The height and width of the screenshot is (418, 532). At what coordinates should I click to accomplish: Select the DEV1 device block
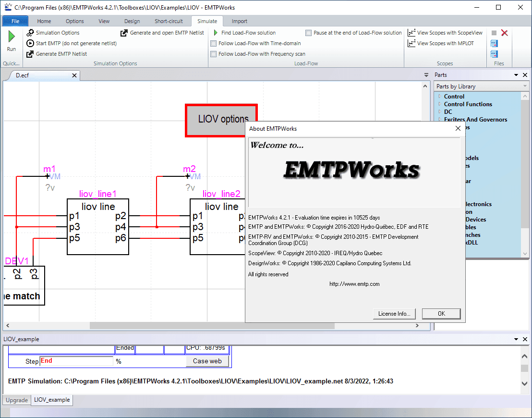pyautogui.click(x=24, y=285)
